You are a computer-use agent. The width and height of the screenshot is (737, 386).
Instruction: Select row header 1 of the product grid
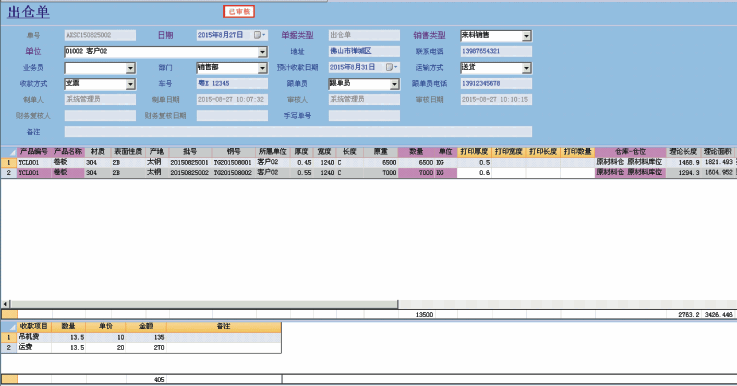[9, 163]
